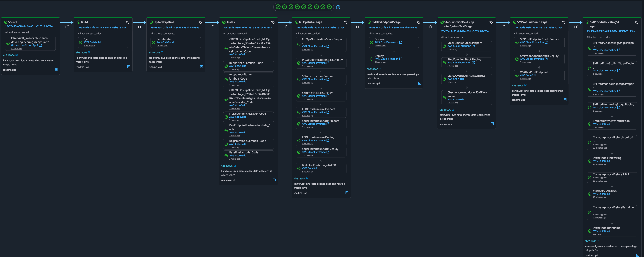Toggle transition lock between Assets and MLOpsInfraStage
644x257 pixels.
pyautogui.click(x=285, y=26)
